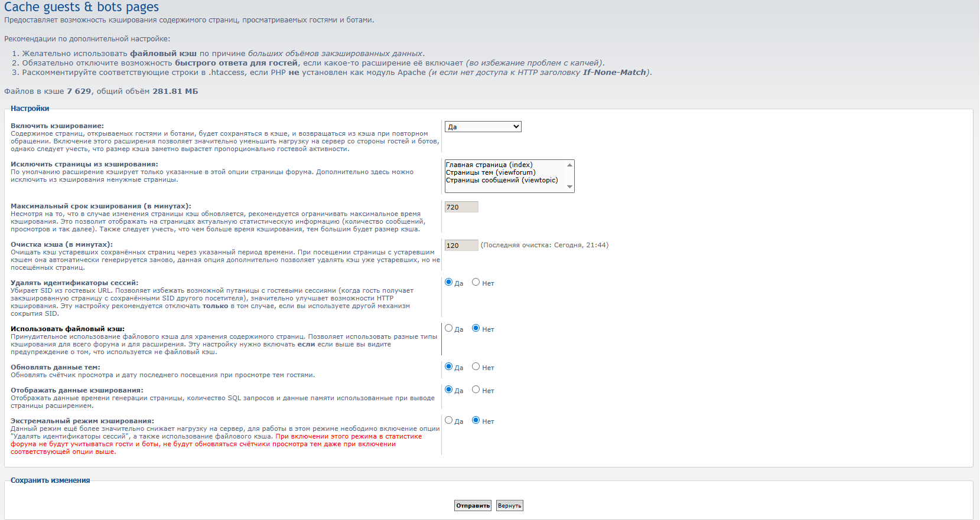
Task: Focus the max cache lifetime field (720)
Action: point(461,207)
